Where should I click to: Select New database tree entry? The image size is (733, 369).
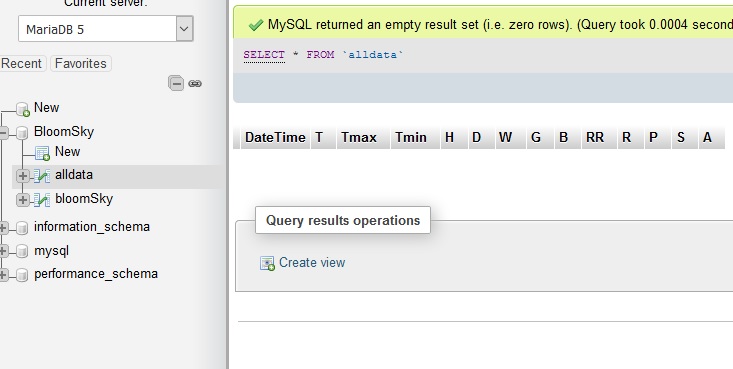[46, 108]
